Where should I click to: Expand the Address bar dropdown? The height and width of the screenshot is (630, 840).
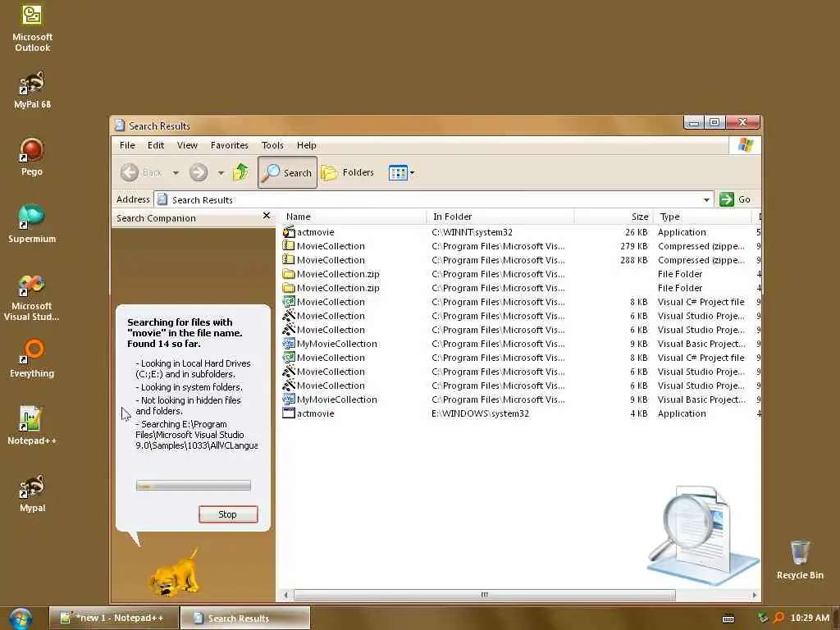(x=706, y=200)
